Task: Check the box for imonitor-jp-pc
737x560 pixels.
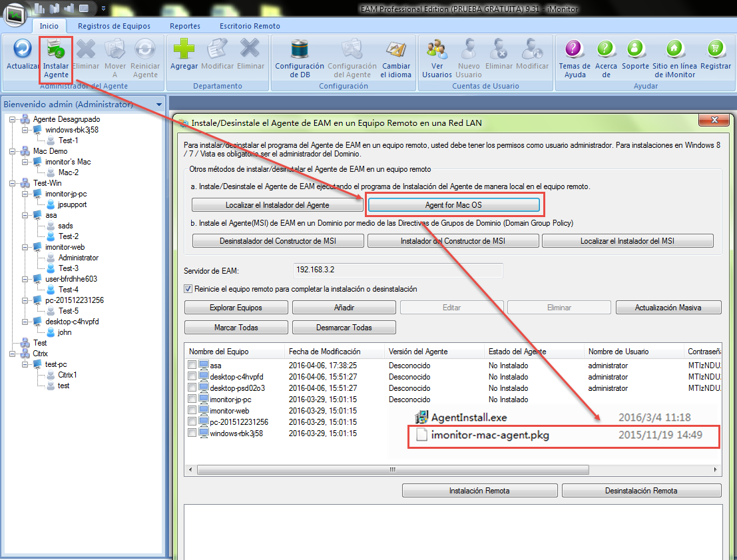Action: (192, 399)
